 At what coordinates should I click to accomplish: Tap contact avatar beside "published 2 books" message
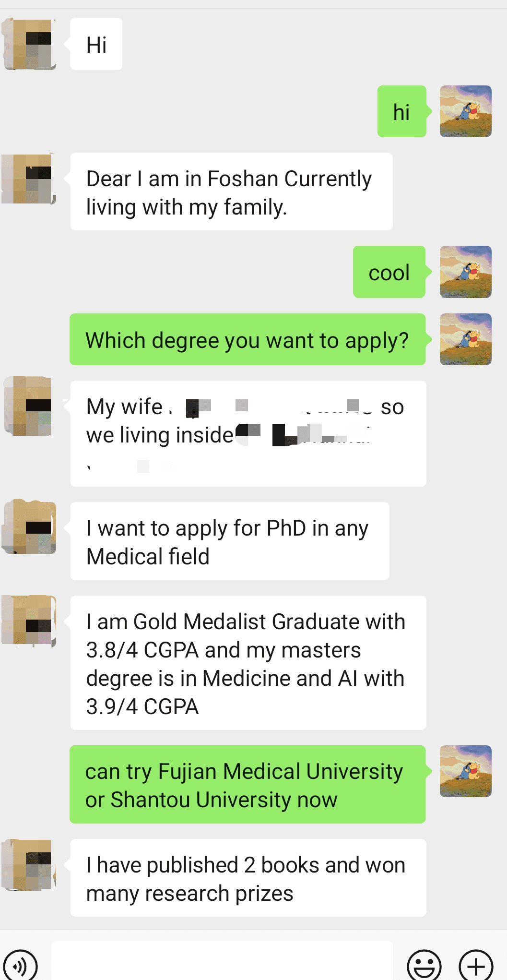coord(30,864)
